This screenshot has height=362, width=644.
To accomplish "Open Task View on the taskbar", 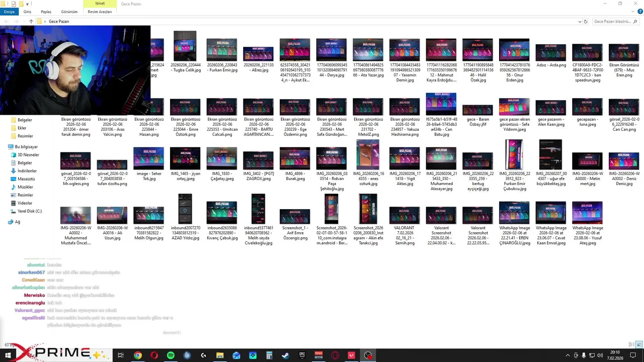I will point(121,355).
